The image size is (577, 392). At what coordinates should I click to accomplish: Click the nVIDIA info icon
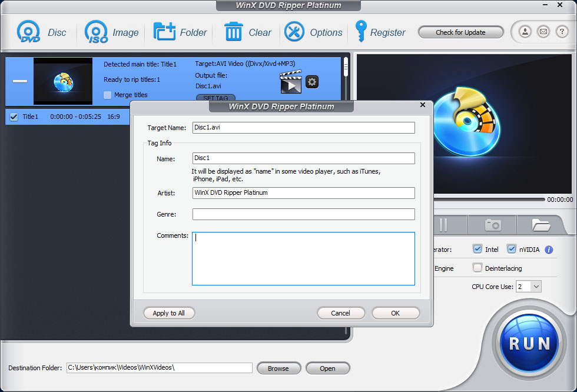coord(549,250)
